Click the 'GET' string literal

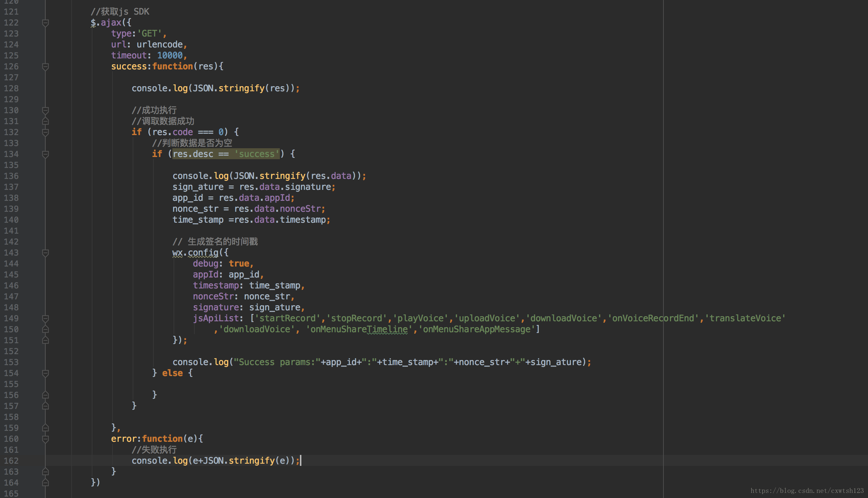point(149,34)
